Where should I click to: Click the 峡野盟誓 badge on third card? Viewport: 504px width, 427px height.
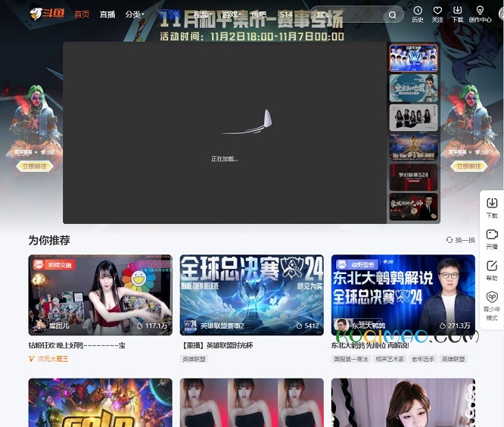(x=356, y=264)
